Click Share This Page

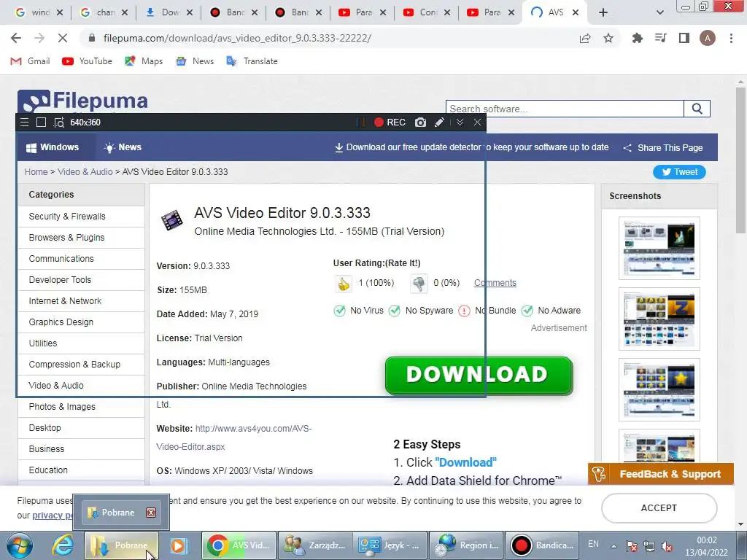pyautogui.click(x=663, y=147)
